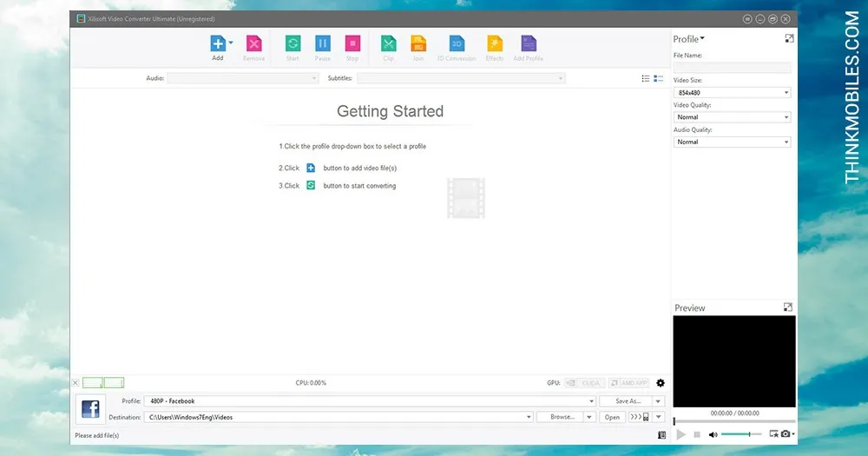Adjust the preview volume slider

pos(741,435)
